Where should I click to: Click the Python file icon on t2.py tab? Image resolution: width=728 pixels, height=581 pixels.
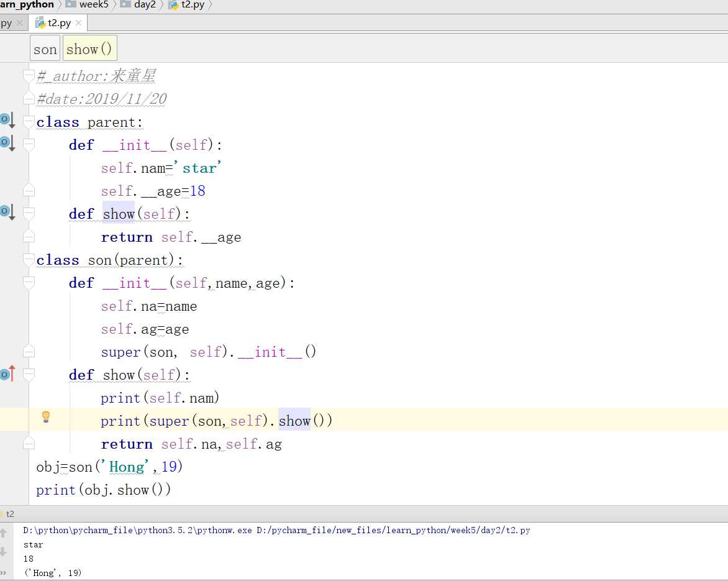click(40, 23)
